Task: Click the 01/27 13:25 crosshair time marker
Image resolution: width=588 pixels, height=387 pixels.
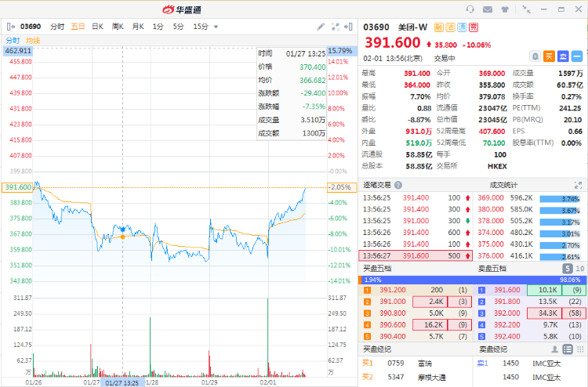Action: (122, 382)
